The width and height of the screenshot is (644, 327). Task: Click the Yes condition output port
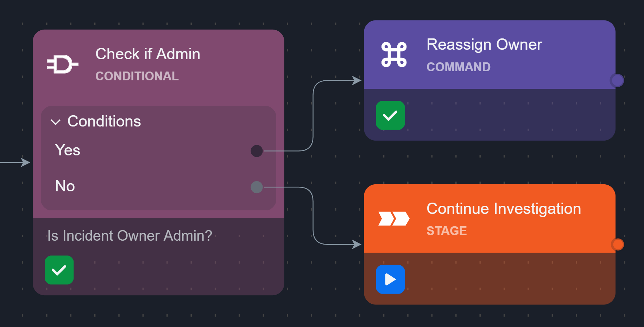pyautogui.click(x=257, y=151)
